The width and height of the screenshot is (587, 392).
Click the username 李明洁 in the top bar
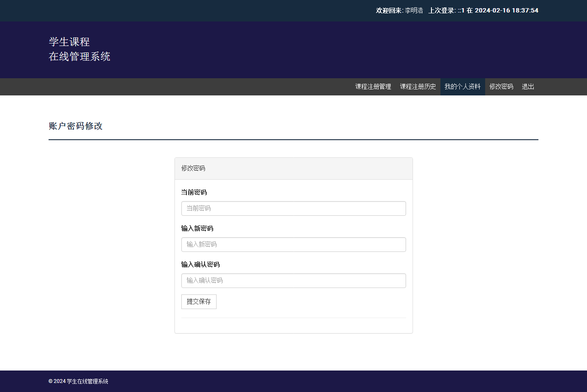414,10
